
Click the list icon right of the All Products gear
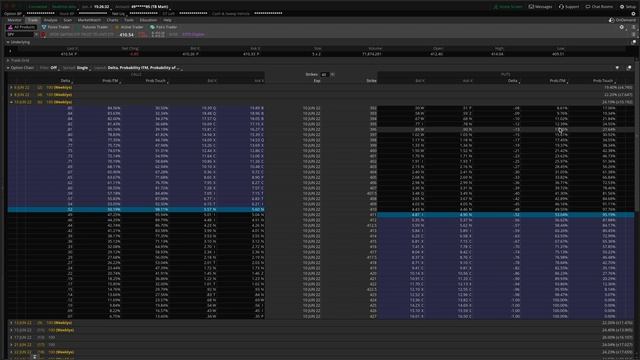pos(633,27)
